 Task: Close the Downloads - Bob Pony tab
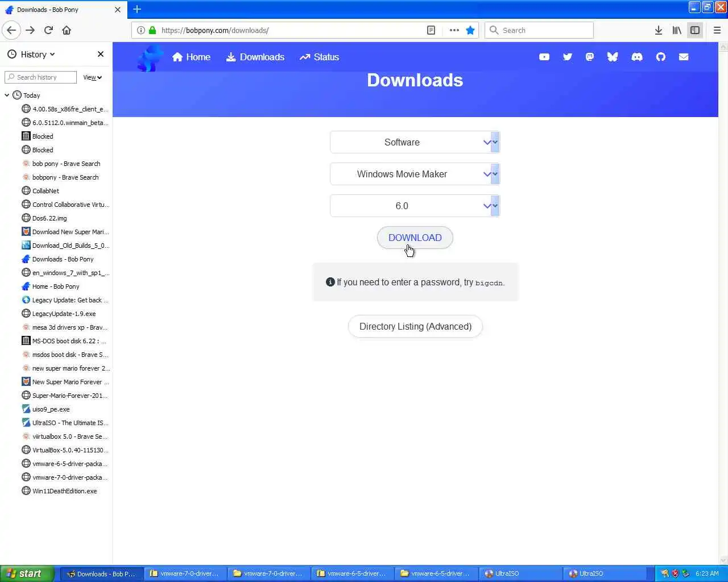pos(118,10)
